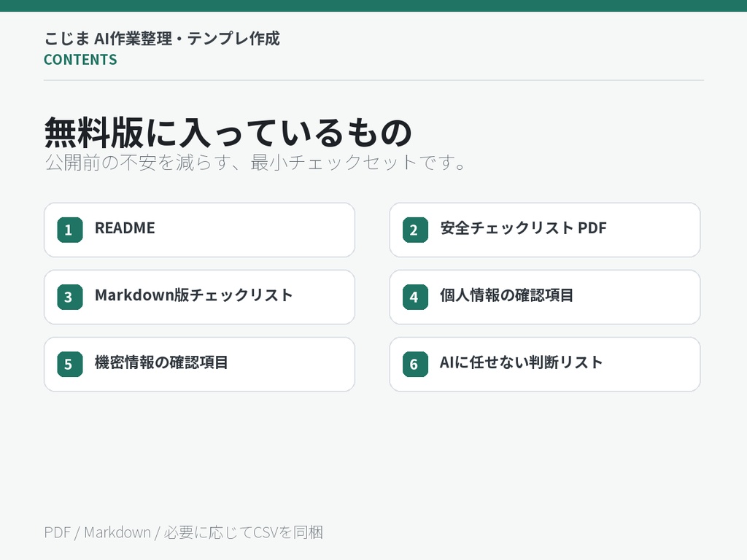747x560 pixels.
Task: Click the number 5 badge beside 機密情報の確認項目
Action: pos(70,365)
